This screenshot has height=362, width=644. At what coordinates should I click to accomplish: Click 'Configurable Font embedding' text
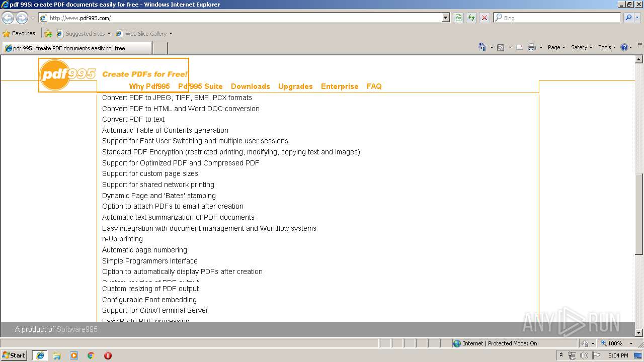pos(149,300)
